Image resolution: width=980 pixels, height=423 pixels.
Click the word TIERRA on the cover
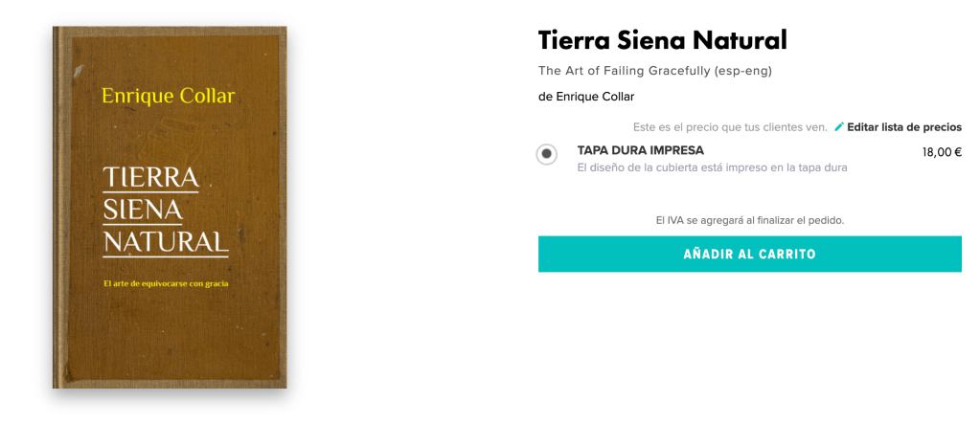[150, 177]
